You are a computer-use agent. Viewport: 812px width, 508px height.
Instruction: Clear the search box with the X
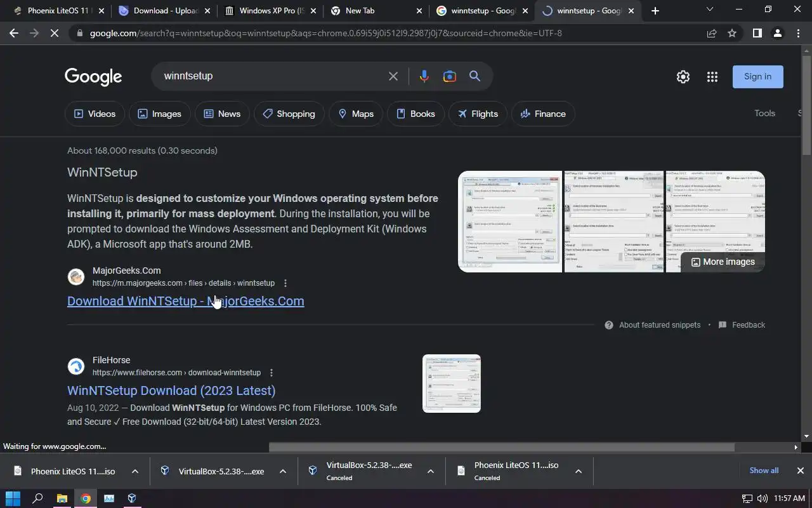tap(393, 76)
